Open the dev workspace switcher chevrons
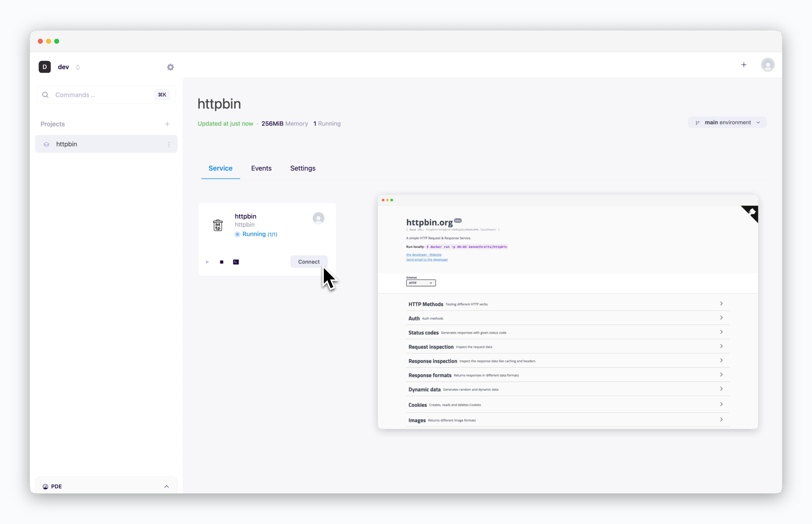The image size is (812, 524). pos(78,67)
